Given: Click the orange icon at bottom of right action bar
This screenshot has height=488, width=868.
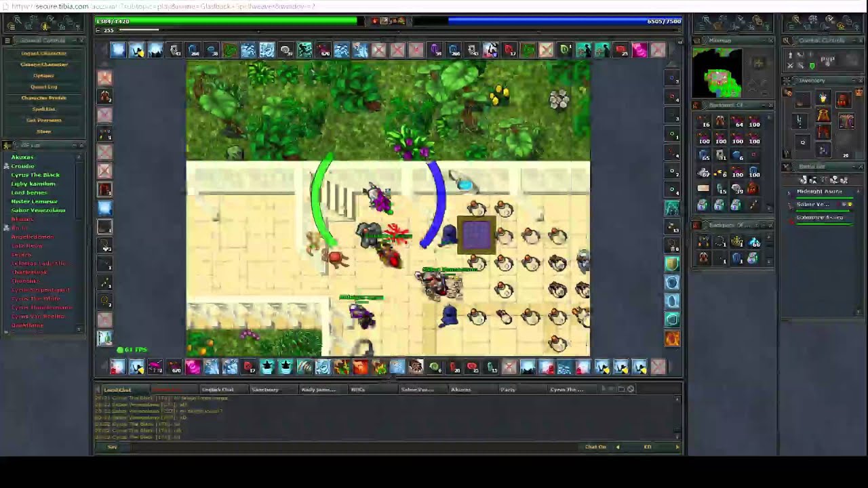Looking at the screenshot, I should [x=672, y=338].
